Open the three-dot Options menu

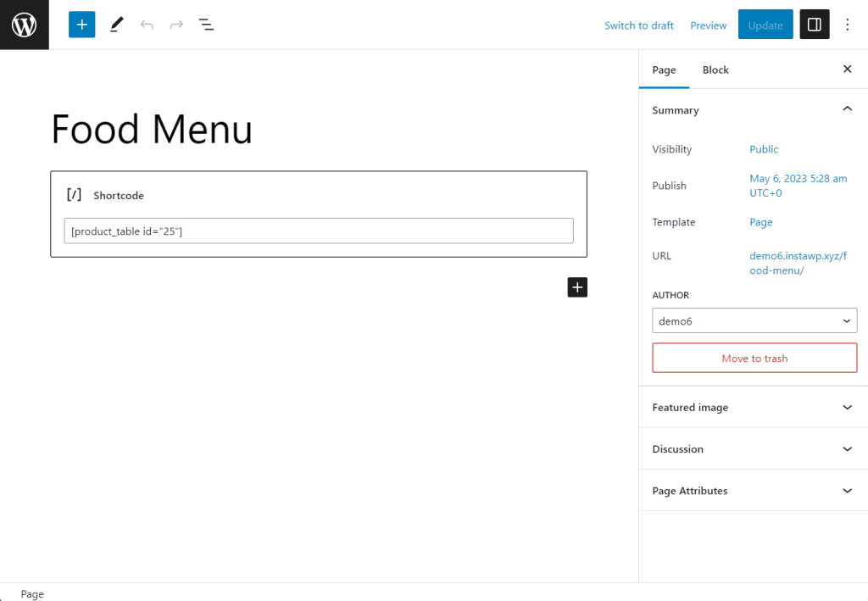point(847,25)
